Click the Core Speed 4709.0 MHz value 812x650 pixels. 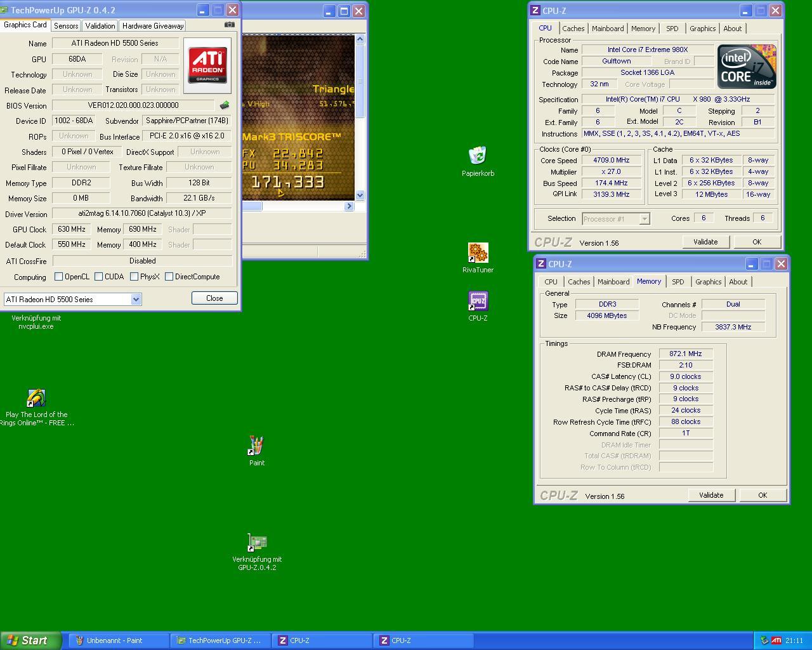coord(612,161)
